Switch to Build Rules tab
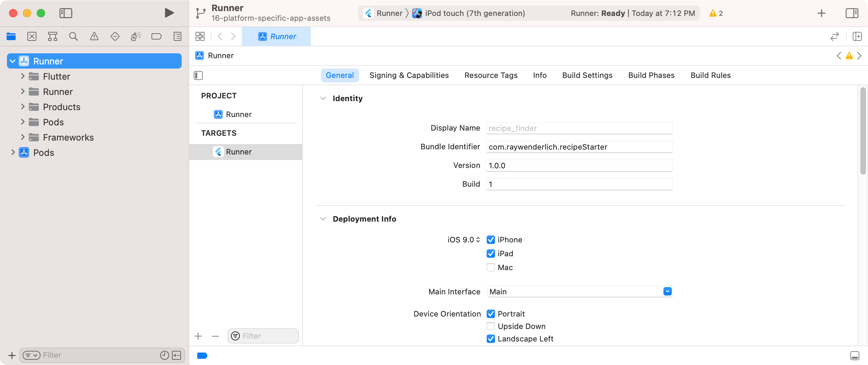This screenshot has width=868, height=365. 711,75
